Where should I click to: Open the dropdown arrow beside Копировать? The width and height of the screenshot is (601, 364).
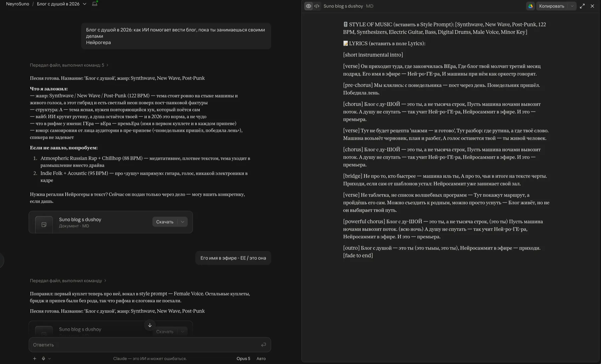click(572, 6)
